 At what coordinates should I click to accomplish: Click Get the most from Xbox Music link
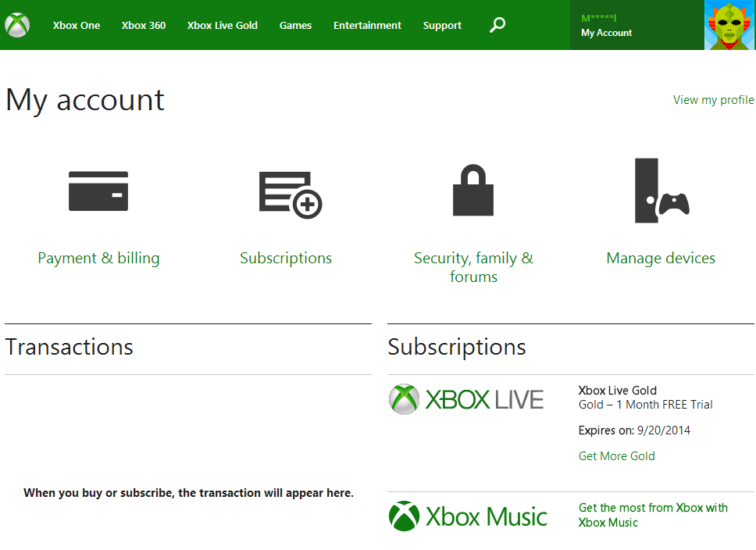click(653, 515)
